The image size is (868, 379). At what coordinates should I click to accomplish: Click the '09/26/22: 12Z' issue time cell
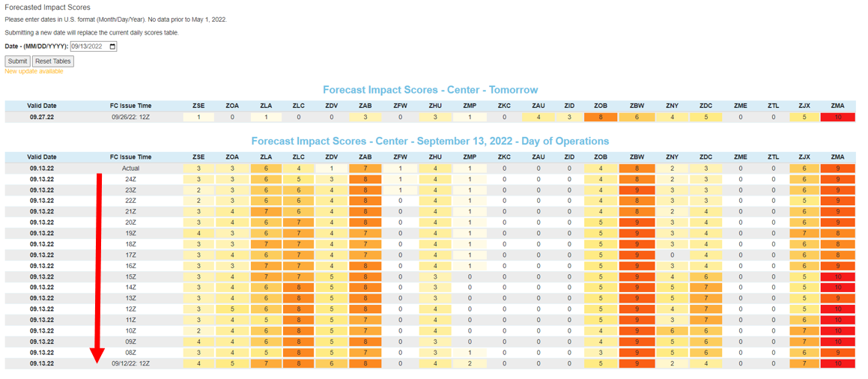[130, 117]
